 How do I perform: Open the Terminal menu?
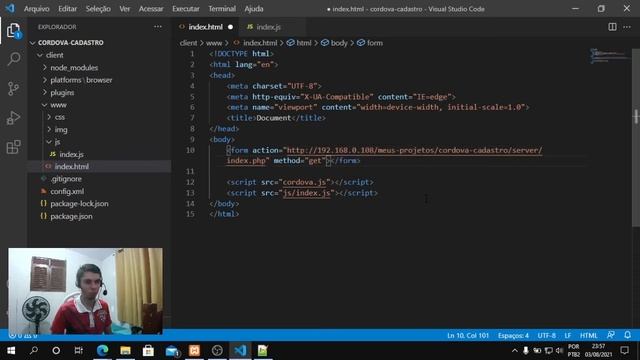pos(222,9)
